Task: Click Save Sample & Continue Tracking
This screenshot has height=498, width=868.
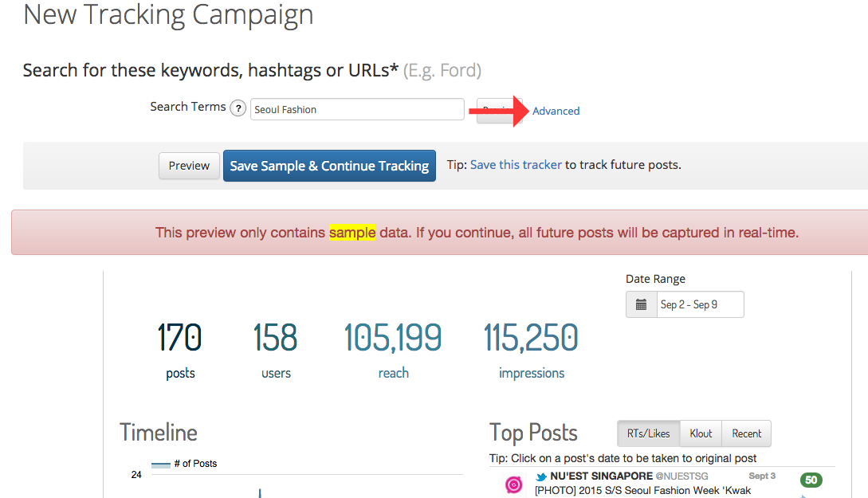Action: tap(329, 166)
